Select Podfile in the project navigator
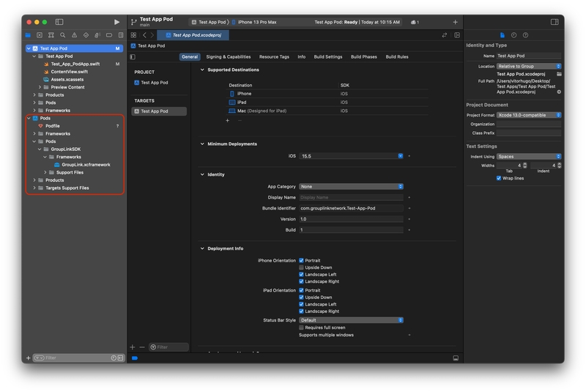This screenshot has height=392, width=586. (53, 126)
